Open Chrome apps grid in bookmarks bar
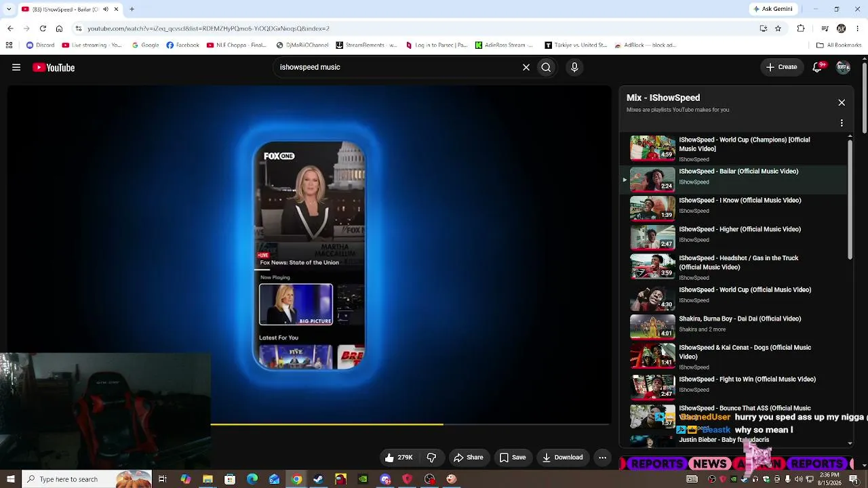This screenshot has width=868, height=488. 9,45
